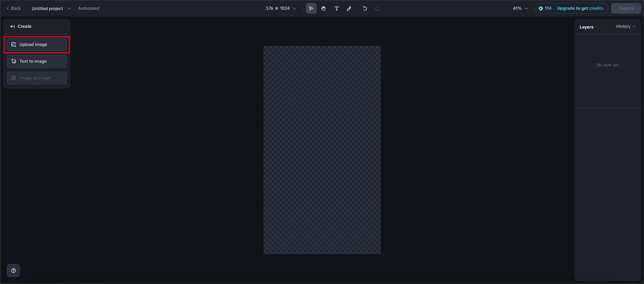This screenshot has height=284, width=644.
Task: Open canvas size 576 × 1024 dropdown
Action: tap(281, 9)
